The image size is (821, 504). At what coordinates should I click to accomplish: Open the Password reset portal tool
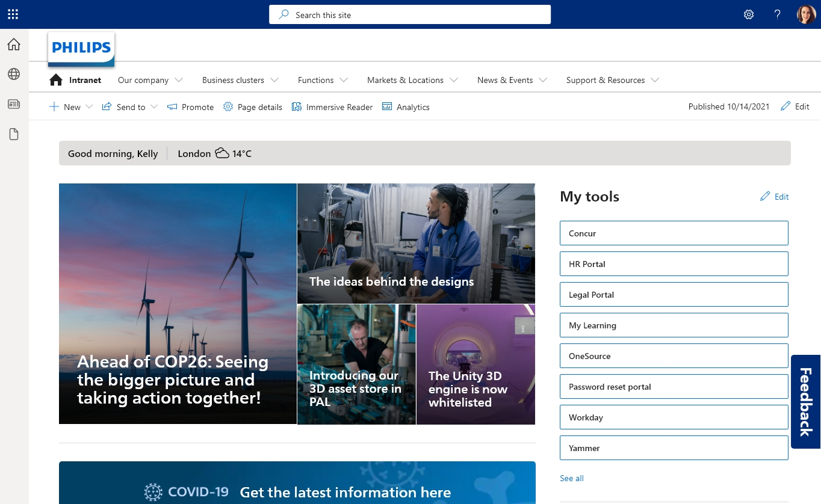(x=674, y=386)
